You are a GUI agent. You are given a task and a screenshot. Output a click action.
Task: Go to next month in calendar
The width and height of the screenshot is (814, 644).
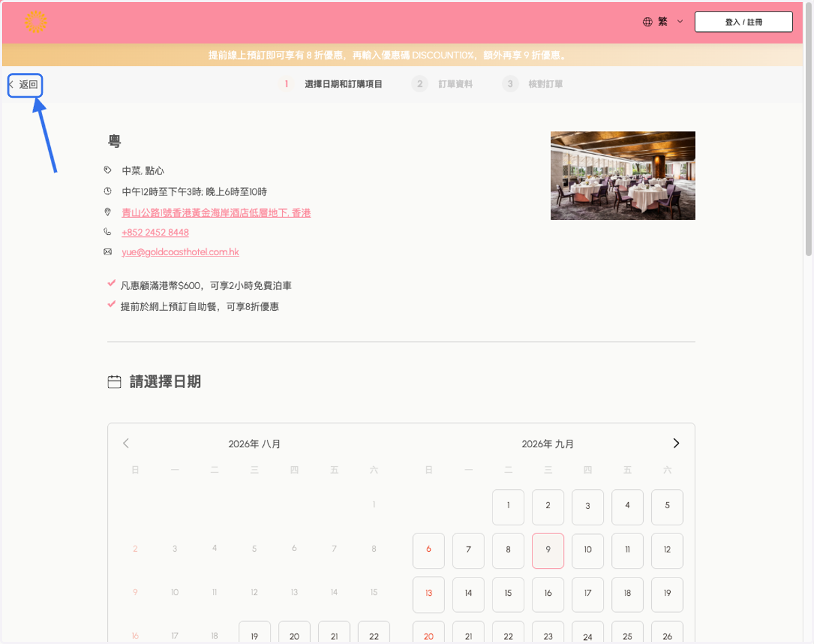click(x=676, y=443)
